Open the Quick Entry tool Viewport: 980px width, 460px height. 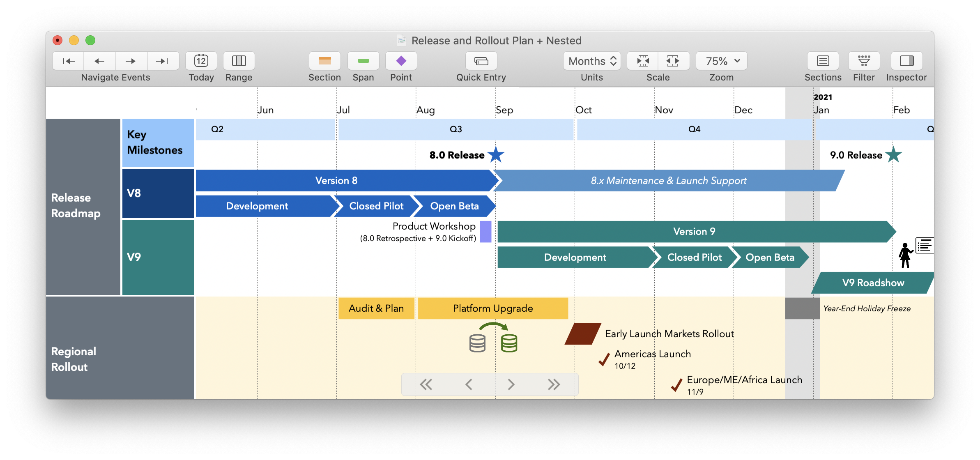(481, 61)
